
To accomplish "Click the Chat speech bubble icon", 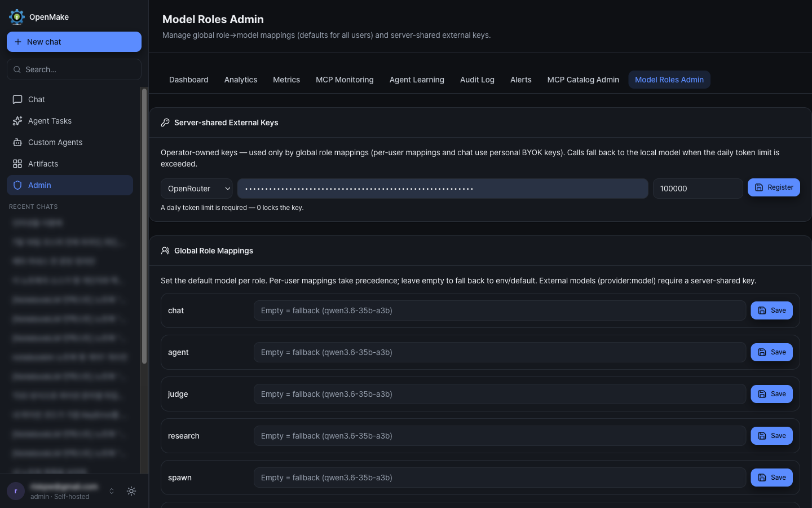I will (17, 99).
